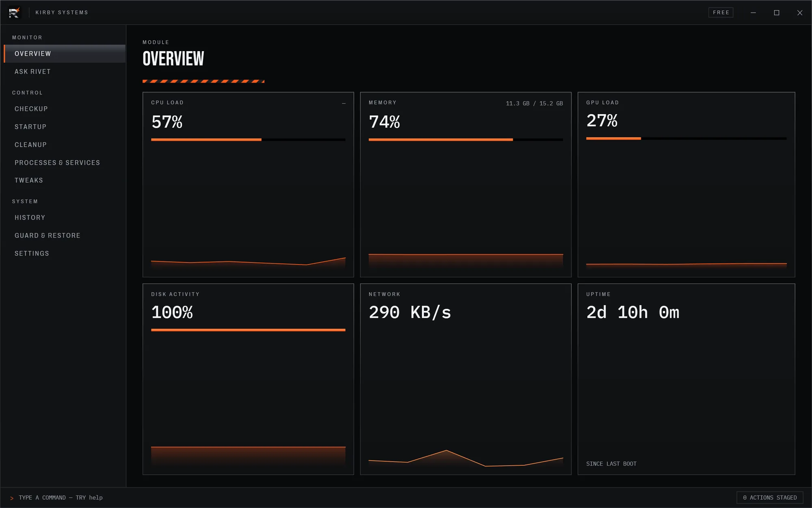Click the CPU Load progress bar
Viewport: 812px width, 508px height.
pos(248,139)
